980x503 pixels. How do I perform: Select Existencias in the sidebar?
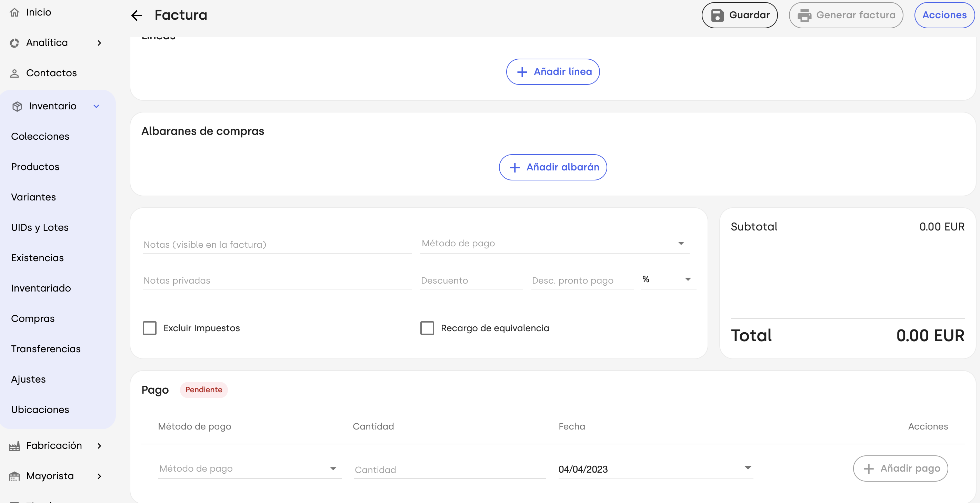point(37,258)
